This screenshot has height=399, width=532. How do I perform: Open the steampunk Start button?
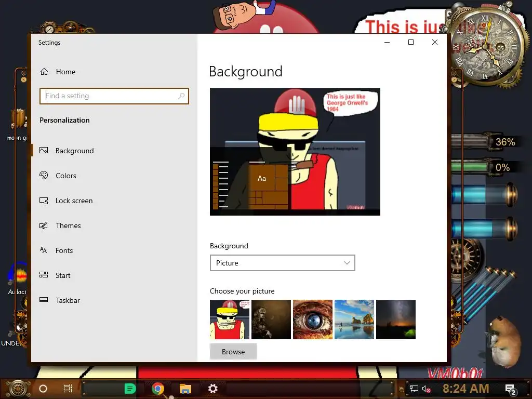point(18,389)
